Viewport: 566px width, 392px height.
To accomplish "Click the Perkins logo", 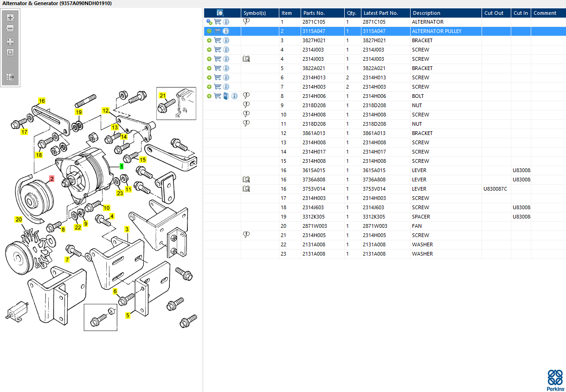I will point(555,380).
